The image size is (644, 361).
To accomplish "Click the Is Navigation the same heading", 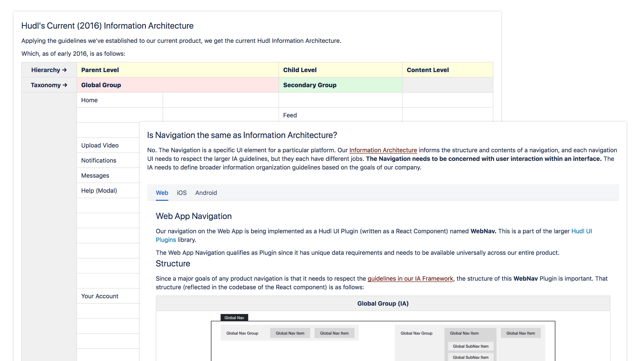I will point(242,135).
